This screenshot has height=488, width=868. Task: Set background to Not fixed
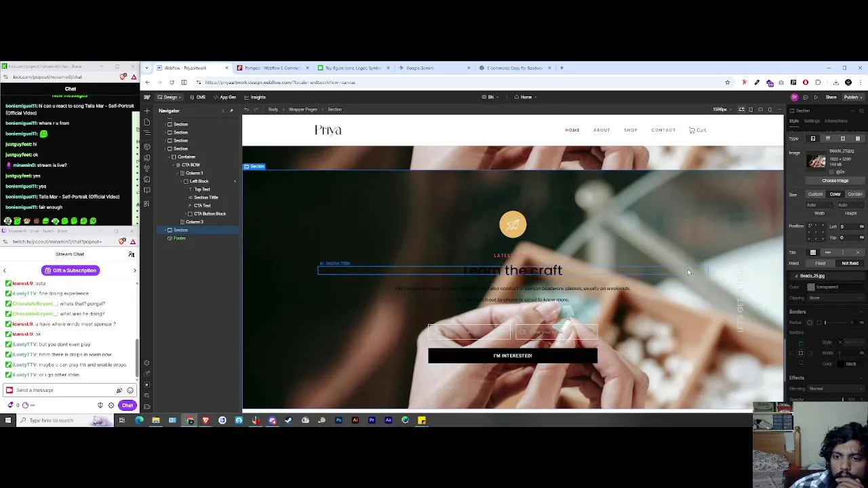point(850,263)
